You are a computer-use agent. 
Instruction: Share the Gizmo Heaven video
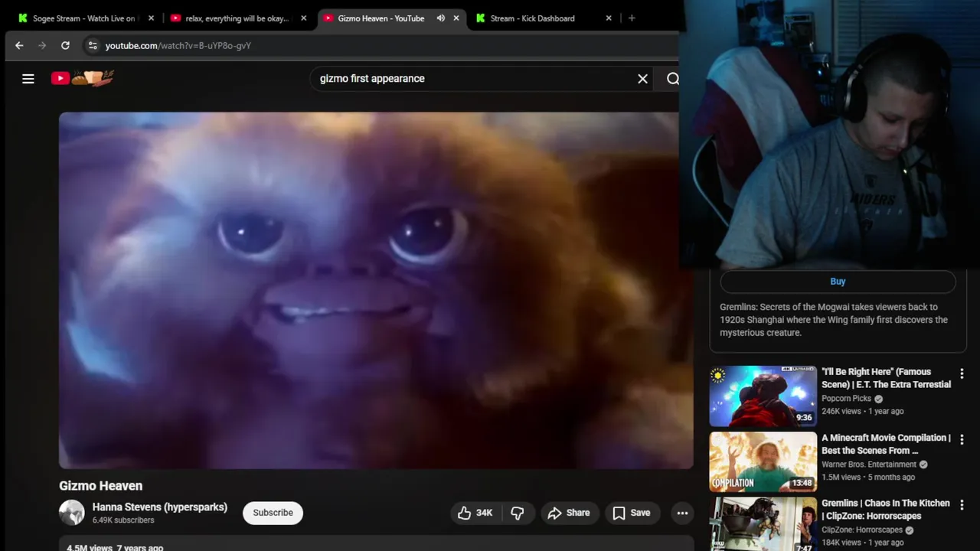point(569,513)
